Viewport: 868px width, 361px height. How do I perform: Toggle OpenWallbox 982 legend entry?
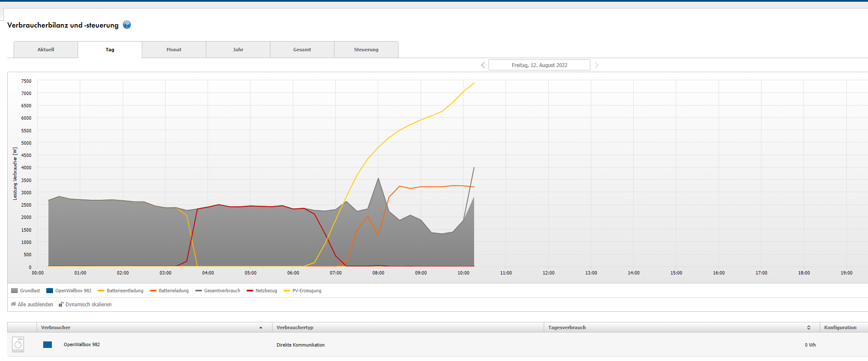pos(69,291)
